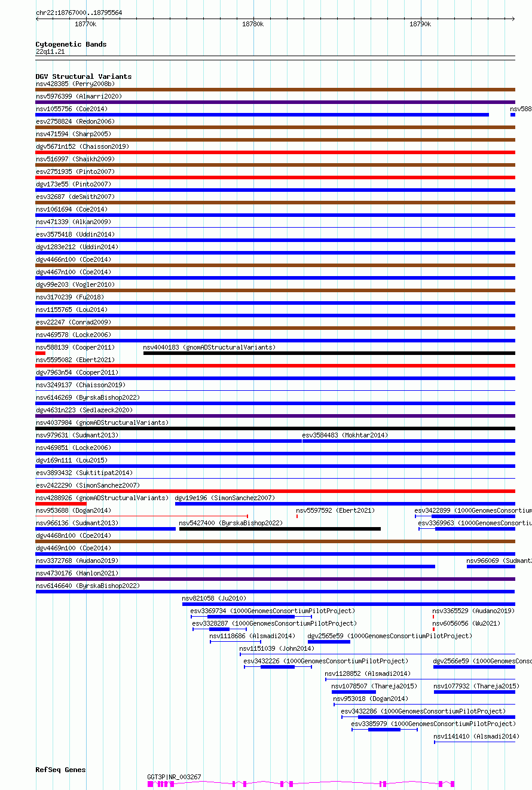Open variant nsv1055756 (Coe2014)
The width and height of the screenshot is (532, 790).
click(x=72, y=109)
